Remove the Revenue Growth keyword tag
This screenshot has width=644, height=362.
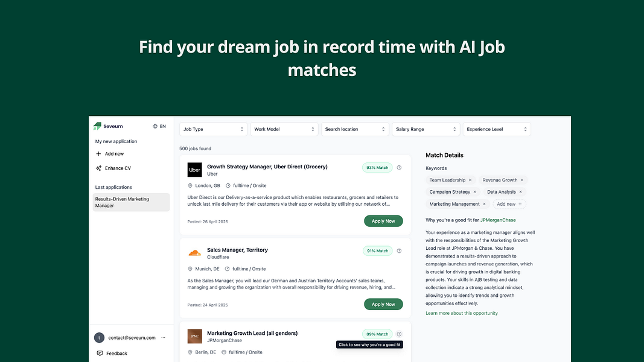pyautogui.click(x=522, y=180)
